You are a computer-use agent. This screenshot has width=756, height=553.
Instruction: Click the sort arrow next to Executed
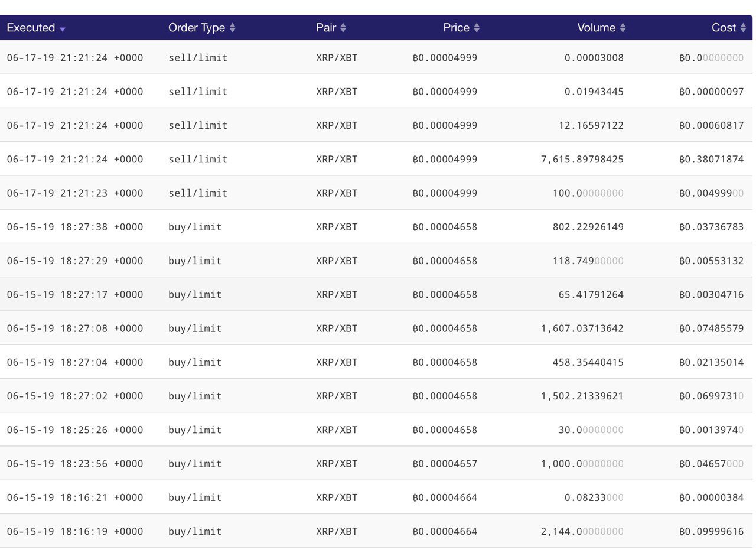click(63, 29)
